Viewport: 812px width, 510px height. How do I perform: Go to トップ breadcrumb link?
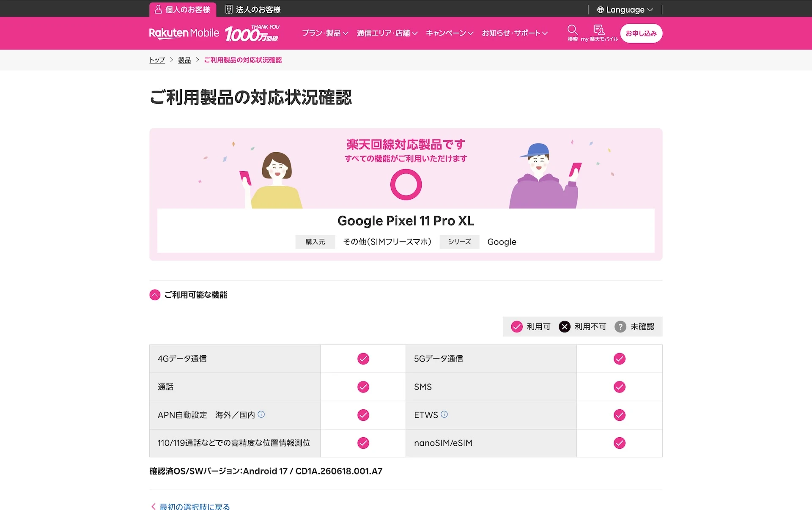[157, 60]
